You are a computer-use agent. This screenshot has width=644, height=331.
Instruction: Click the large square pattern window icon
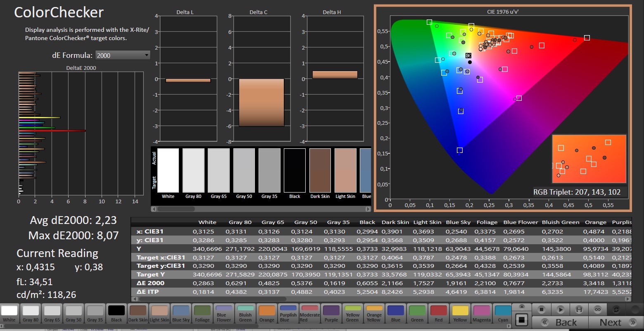pyautogui.click(x=522, y=319)
